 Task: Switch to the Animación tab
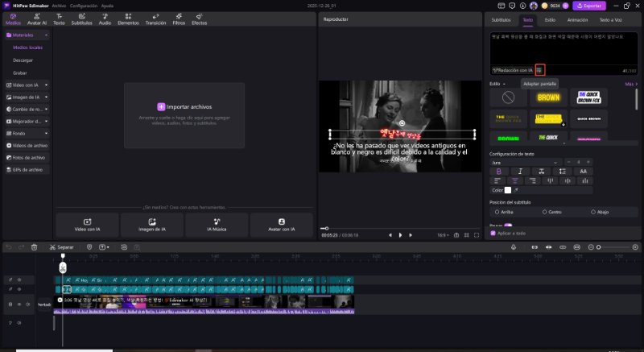coord(576,19)
